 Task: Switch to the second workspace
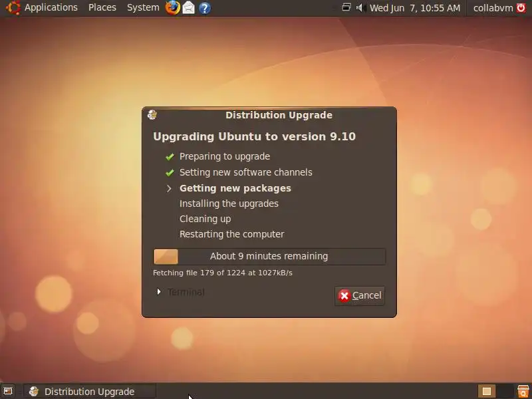[x=505, y=391]
